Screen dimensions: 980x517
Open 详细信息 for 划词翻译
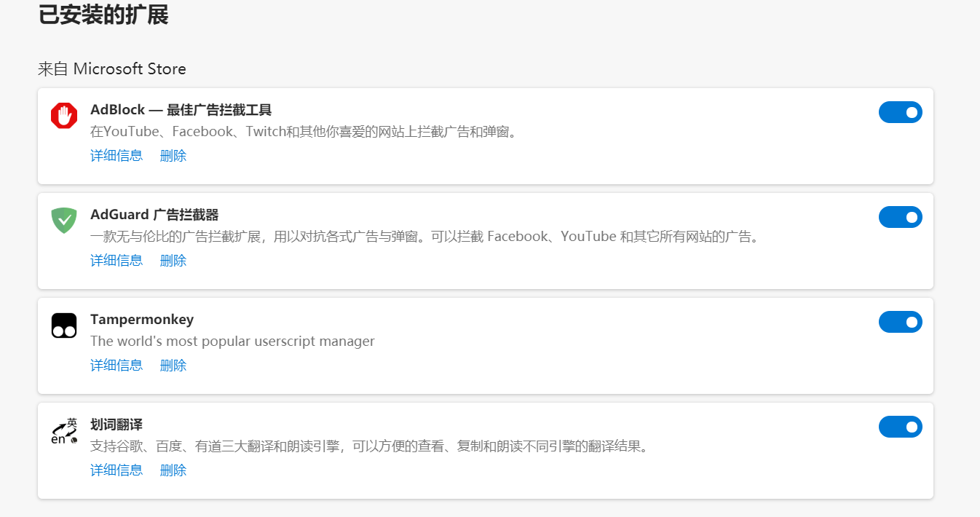pyautogui.click(x=116, y=470)
